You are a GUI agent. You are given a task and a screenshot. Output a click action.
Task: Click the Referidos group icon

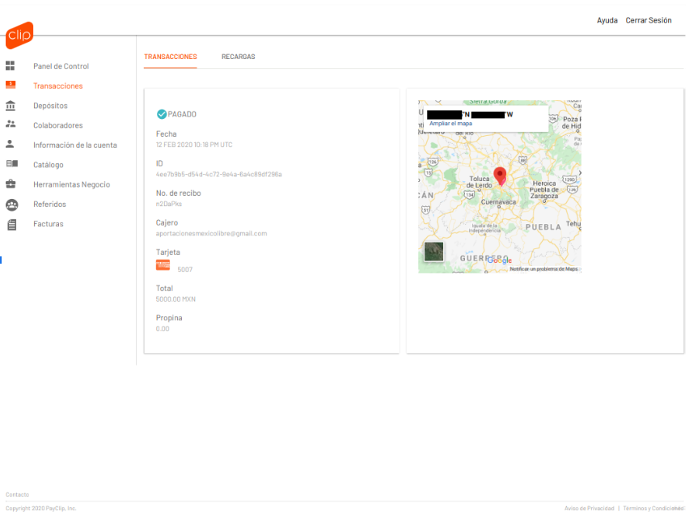point(11,204)
